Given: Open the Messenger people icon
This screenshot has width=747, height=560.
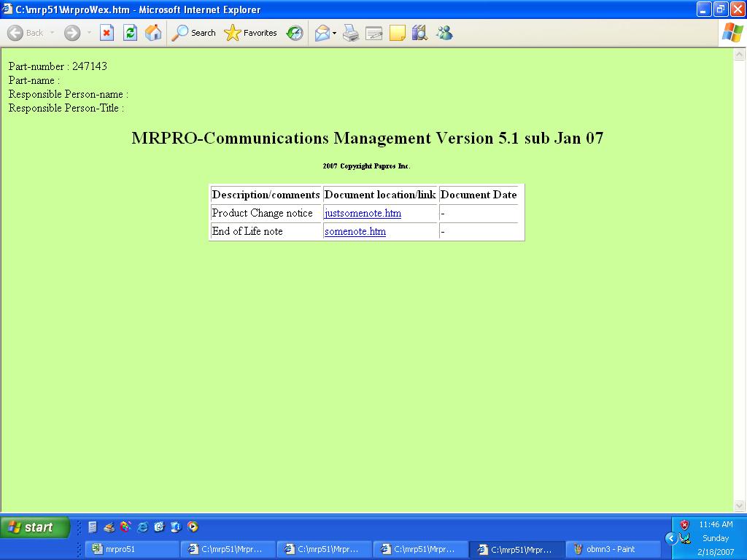Looking at the screenshot, I should pos(444,33).
